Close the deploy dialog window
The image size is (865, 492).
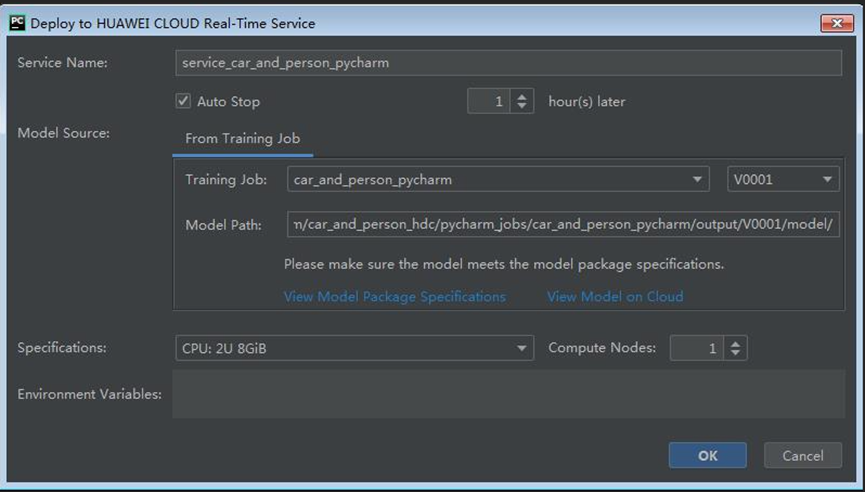(836, 23)
